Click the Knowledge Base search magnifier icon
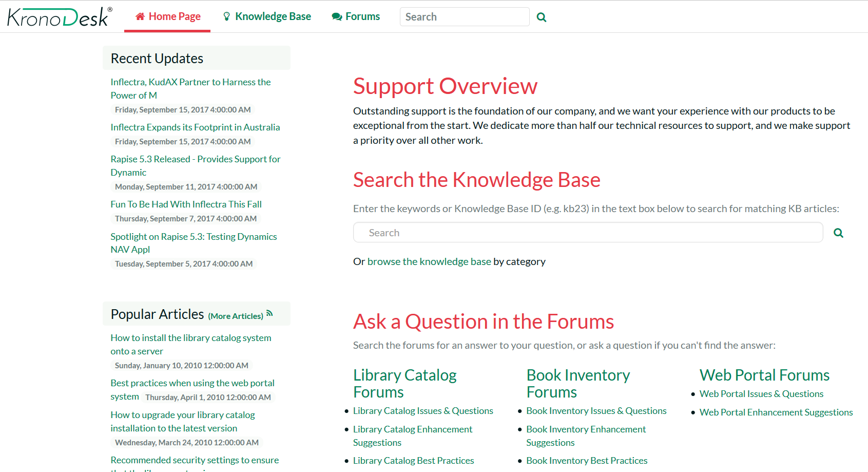Screen dimensions: 868x472 [838, 233]
